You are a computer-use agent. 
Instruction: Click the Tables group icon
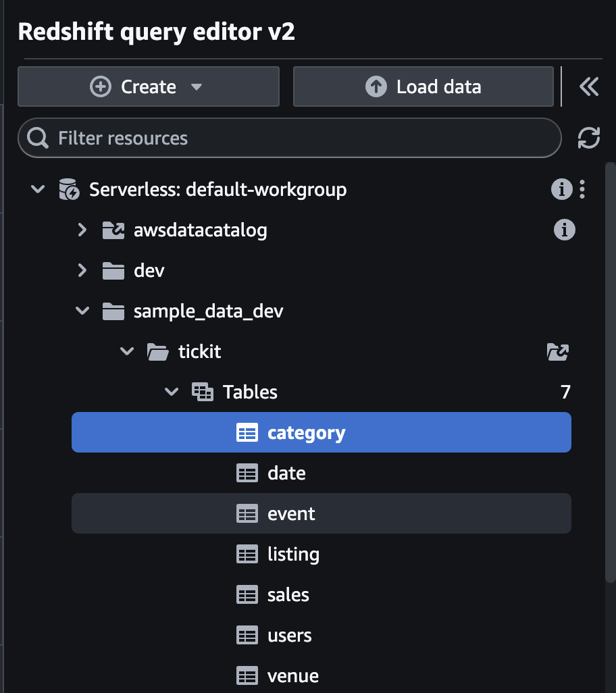pyautogui.click(x=203, y=392)
